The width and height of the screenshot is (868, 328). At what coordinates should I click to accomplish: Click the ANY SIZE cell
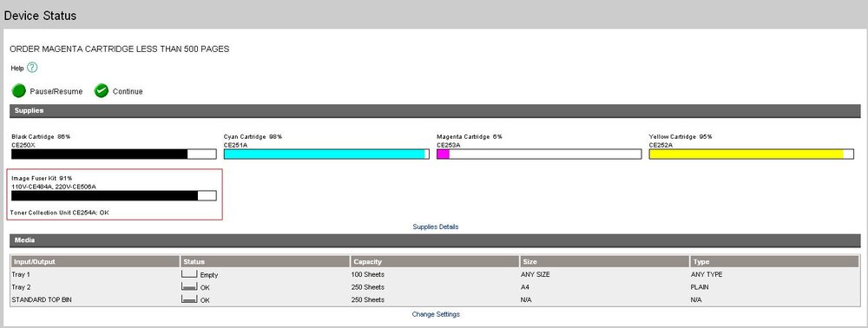coord(536,274)
